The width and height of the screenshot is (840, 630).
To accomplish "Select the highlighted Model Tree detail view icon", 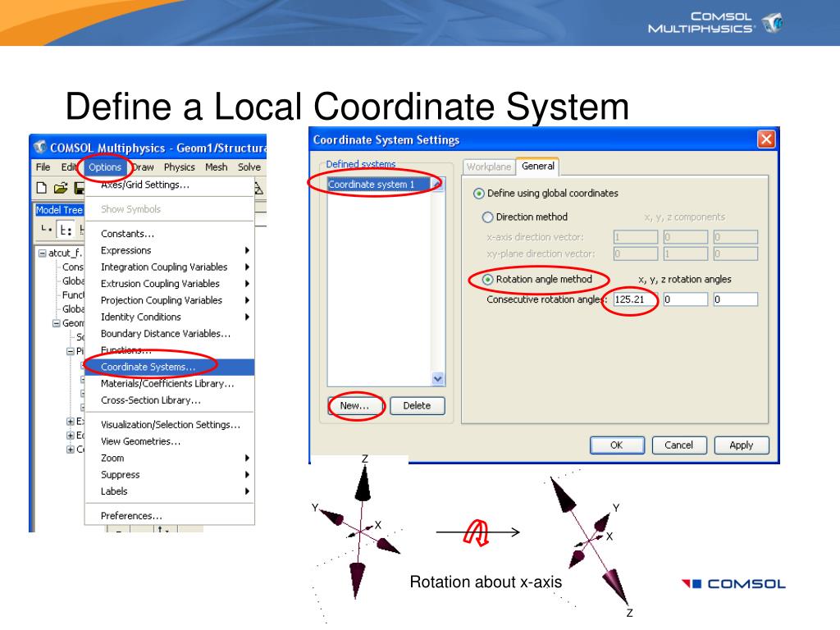I will (x=66, y=230).
